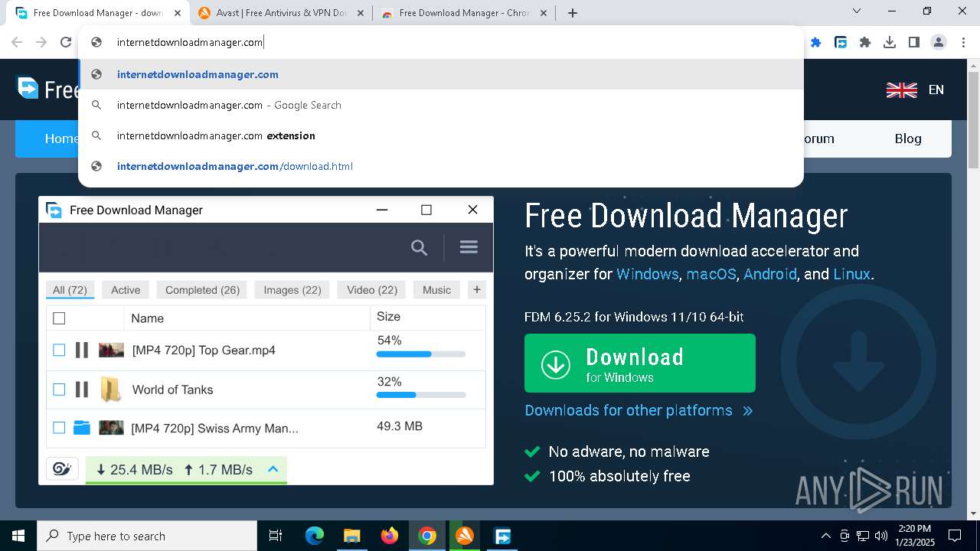Launch Firefox from taskbar
The height and width of the screenshot is (551, 980).
390,536
